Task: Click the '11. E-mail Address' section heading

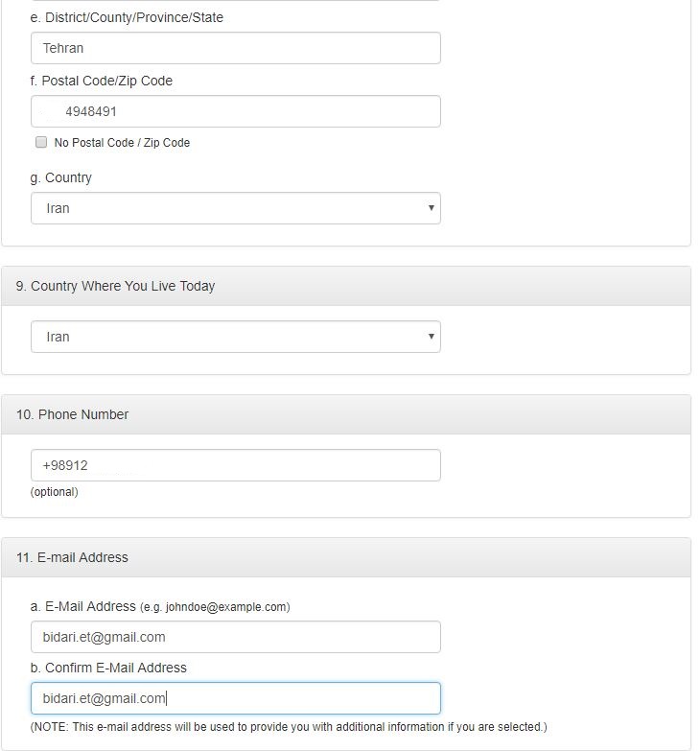Action: (72, 557)
